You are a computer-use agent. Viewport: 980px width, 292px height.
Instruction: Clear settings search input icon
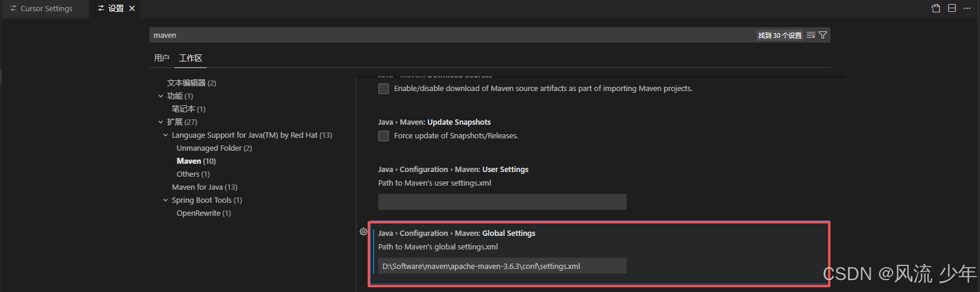click(x=811, y=35)
